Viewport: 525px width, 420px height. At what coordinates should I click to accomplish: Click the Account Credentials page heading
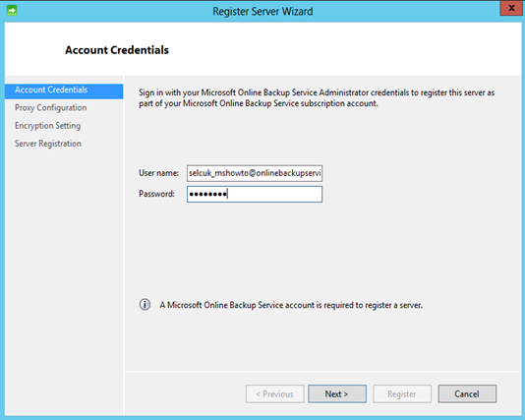tap(117, 50)
